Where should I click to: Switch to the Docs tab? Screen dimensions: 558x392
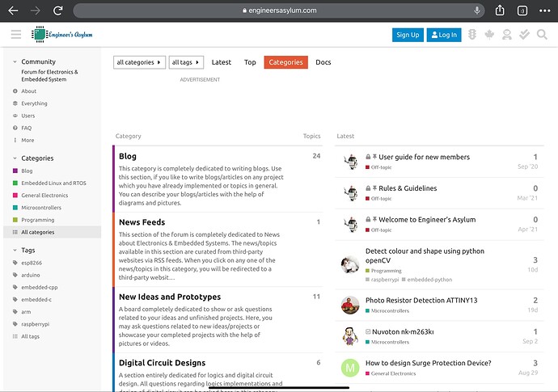click(x=323, y=62)
